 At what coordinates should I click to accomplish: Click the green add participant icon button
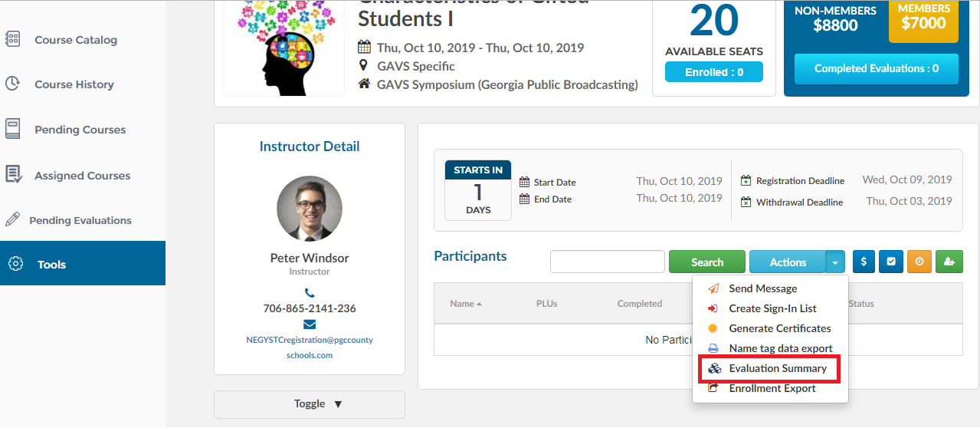click(x=949, y=262)
